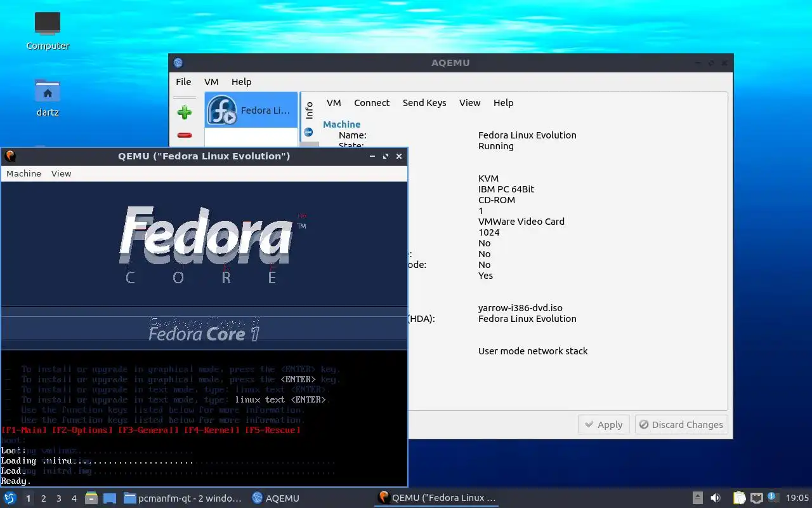Switch to virtual desktop 3

click(x=58, y=498)
